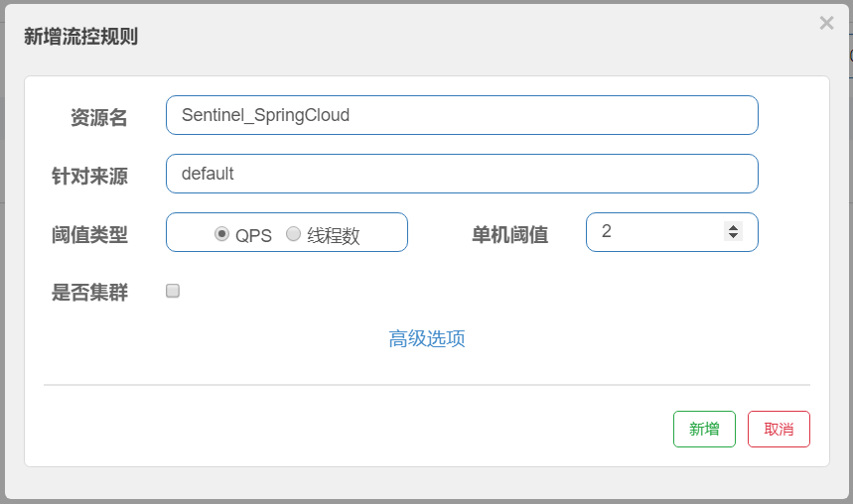Viewport: 853px width, 504px height.
Task: Click the 单机阈值 label
Action: coord(509,235)
